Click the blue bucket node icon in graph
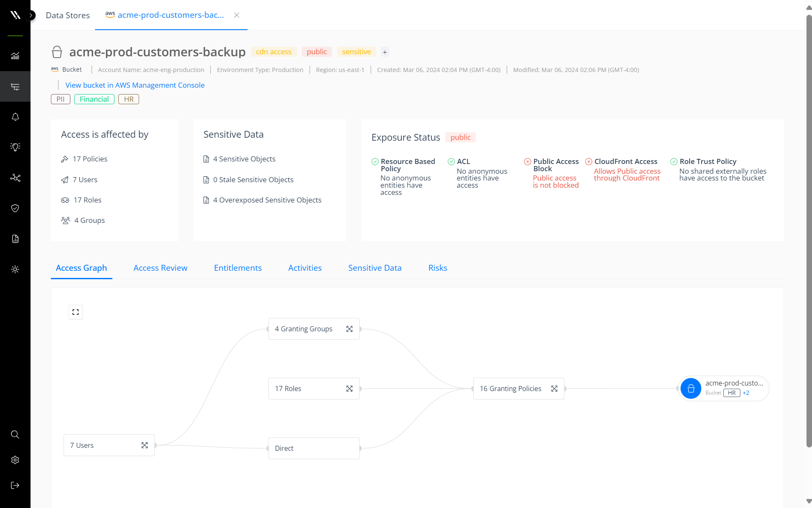 pyautogui.click(x=691, y=389)
